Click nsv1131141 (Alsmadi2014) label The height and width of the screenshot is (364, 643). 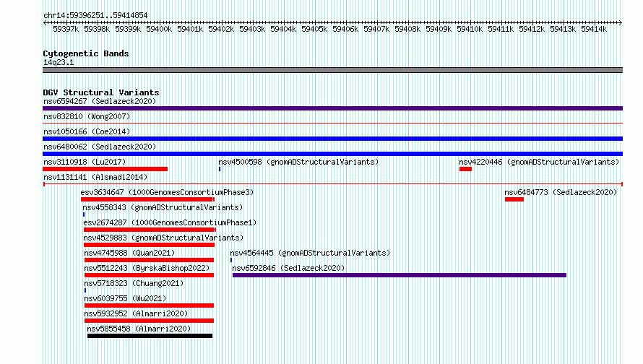[95, 177]
